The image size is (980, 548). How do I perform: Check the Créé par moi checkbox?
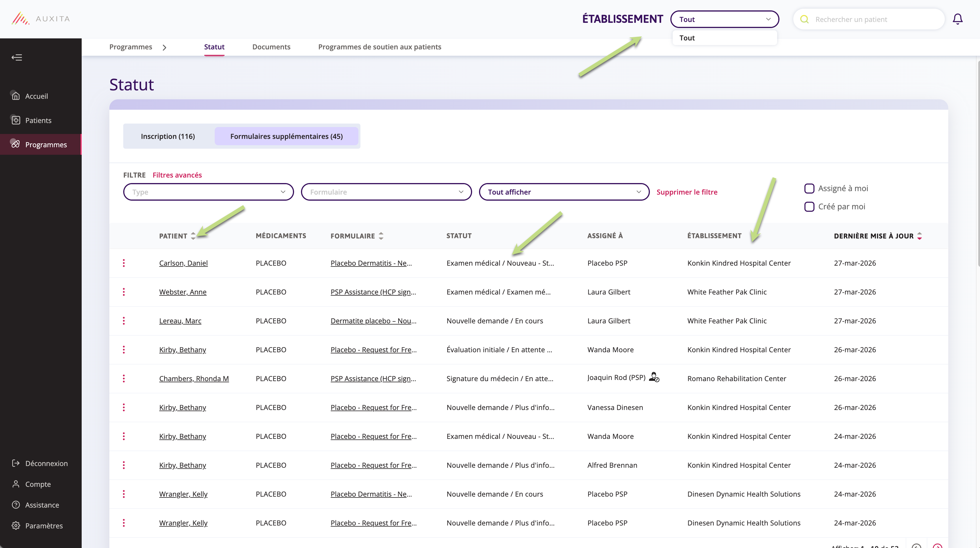pyautogui.click(x=809, y=207)
